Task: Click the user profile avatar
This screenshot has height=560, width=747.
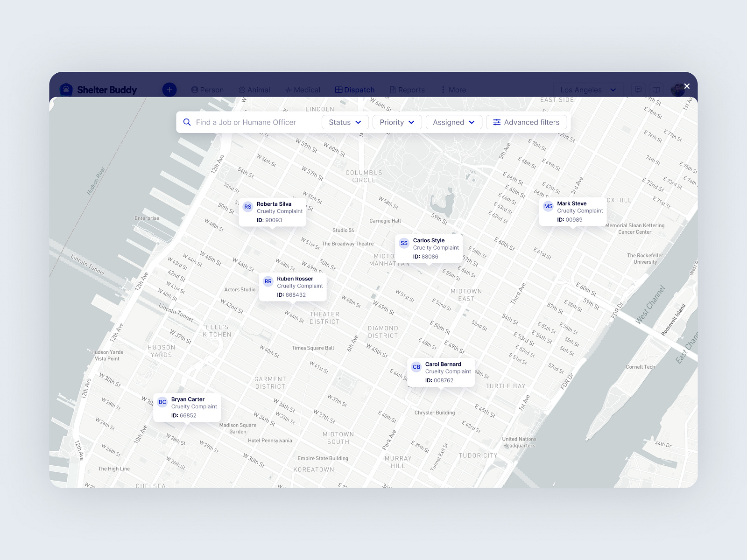Action: (678, 90)
